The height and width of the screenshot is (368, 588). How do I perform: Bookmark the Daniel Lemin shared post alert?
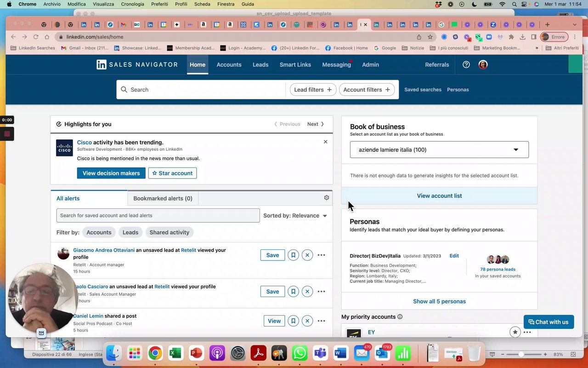pyautogui.click(x=293, y=321)
